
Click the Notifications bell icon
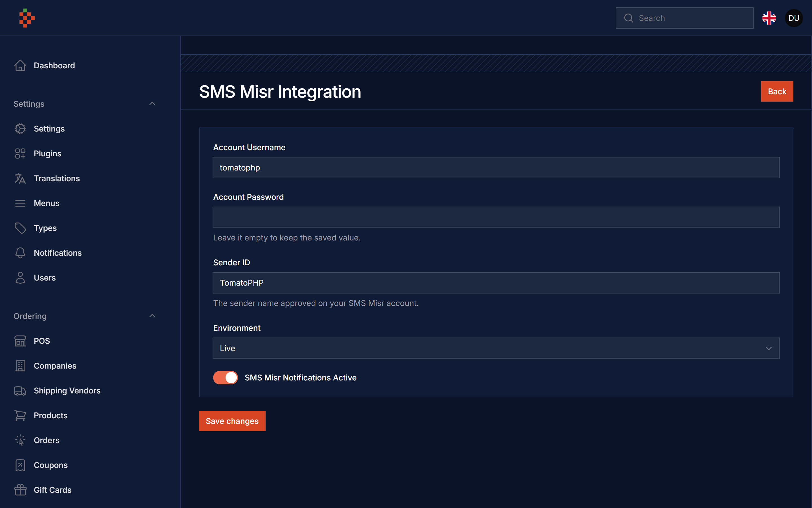click(x=20, y=253)
